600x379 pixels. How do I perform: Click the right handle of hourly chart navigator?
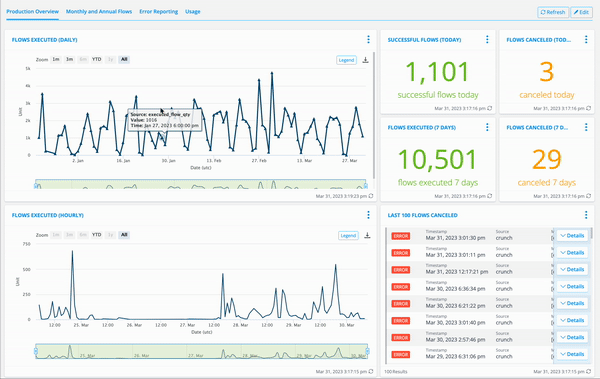(x=367, y=351)
